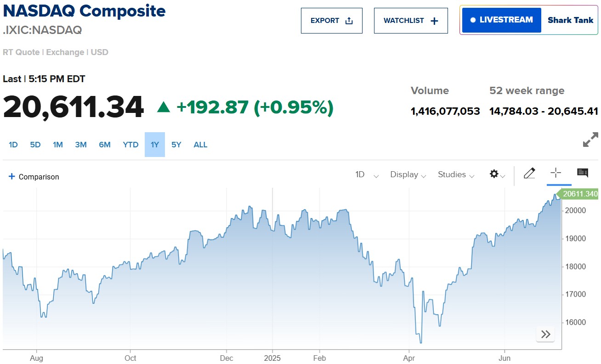Select the crosshair pointer tool
The height and width of the screenshot is (364, 601).
pyautogui.click(x=556, y=174)
